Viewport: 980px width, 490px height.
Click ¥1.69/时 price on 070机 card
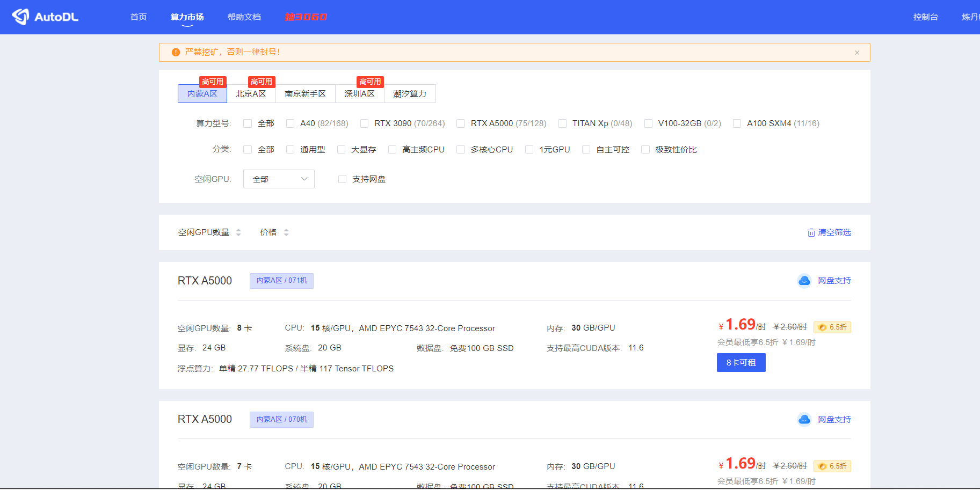pyautogui.click(x=742, y=464)
